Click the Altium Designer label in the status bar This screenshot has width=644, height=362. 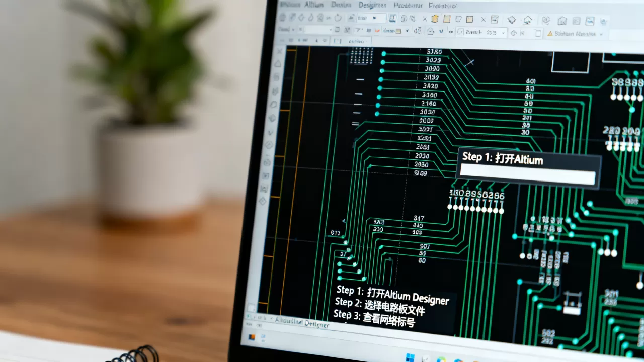302,322
